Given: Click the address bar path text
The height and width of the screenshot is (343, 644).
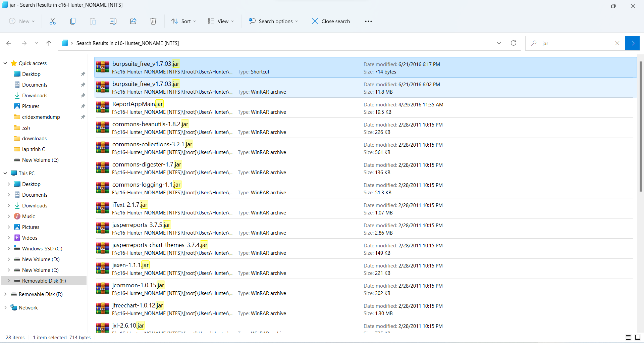Looking at the screenshot, I should (127, 43).
